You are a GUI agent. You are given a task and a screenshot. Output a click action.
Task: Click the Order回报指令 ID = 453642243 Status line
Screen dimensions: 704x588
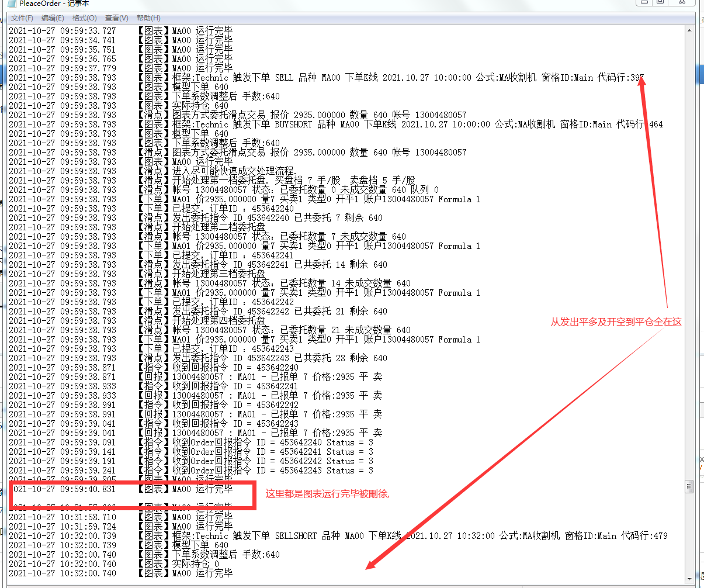(191, 470)
